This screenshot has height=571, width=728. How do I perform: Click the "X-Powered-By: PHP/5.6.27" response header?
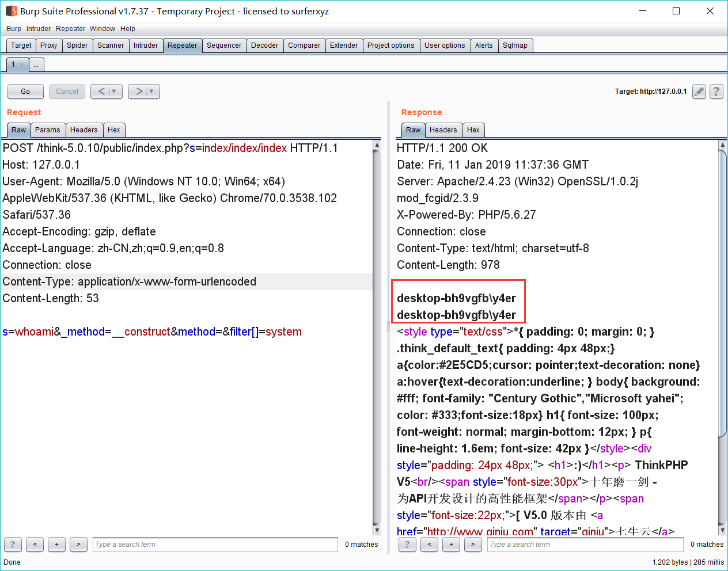(467, 215)
